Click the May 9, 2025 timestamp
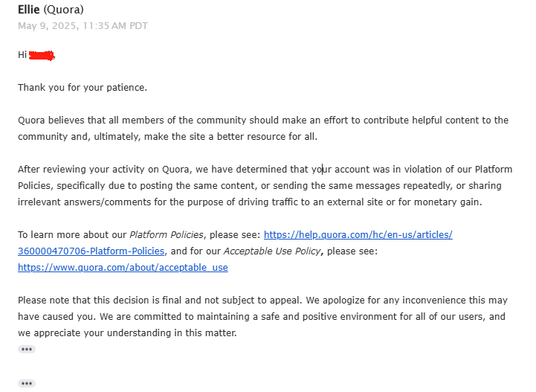The width and height of the screenshot is (536, 392). (x=83, y=26)
